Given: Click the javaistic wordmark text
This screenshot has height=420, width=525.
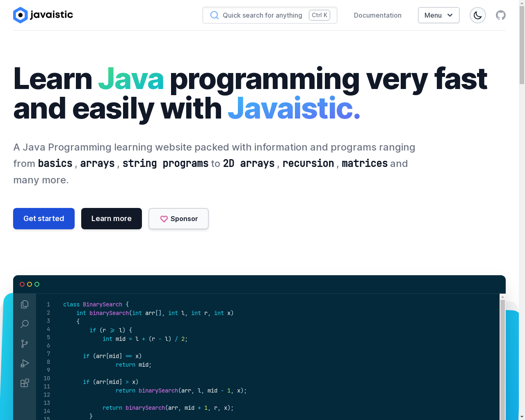Looking at the screenshot, I should click(52, 15).
